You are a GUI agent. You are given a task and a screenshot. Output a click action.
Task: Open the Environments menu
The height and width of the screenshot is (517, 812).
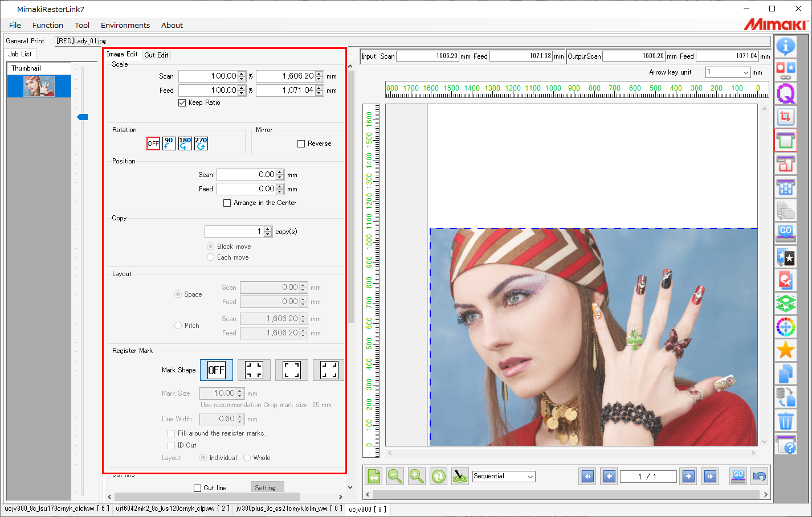(125, 25)
